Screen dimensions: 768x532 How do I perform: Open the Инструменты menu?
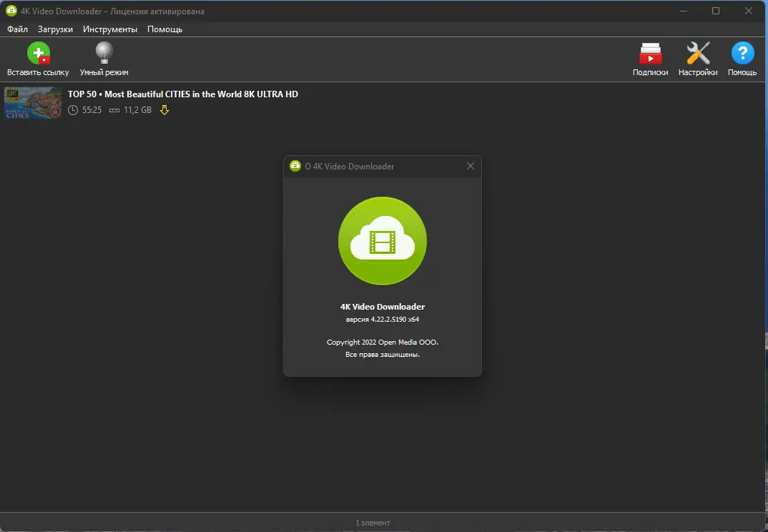pyautogui.click(x=110, y=29)
